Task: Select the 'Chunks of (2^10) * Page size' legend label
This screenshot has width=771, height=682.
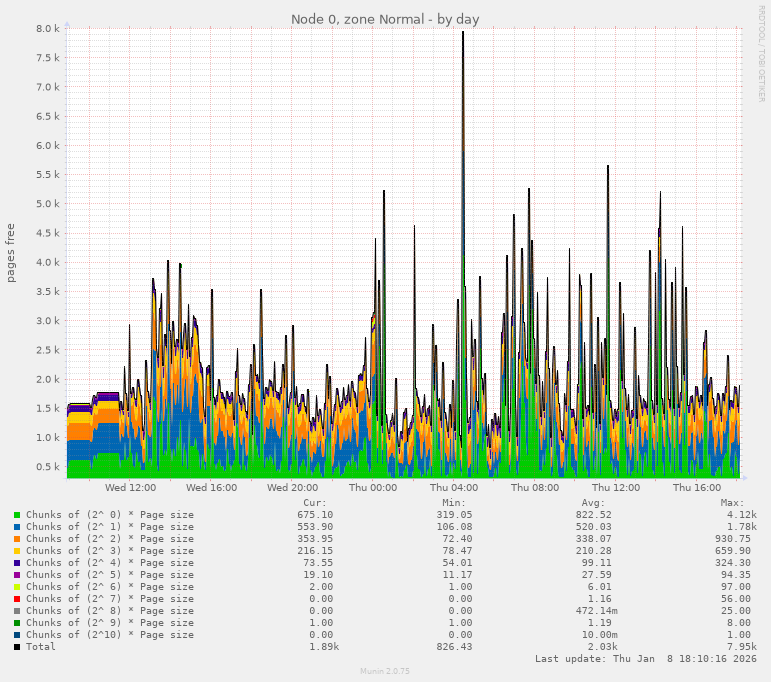Action: pyautogui.click(x=110, y=635)
